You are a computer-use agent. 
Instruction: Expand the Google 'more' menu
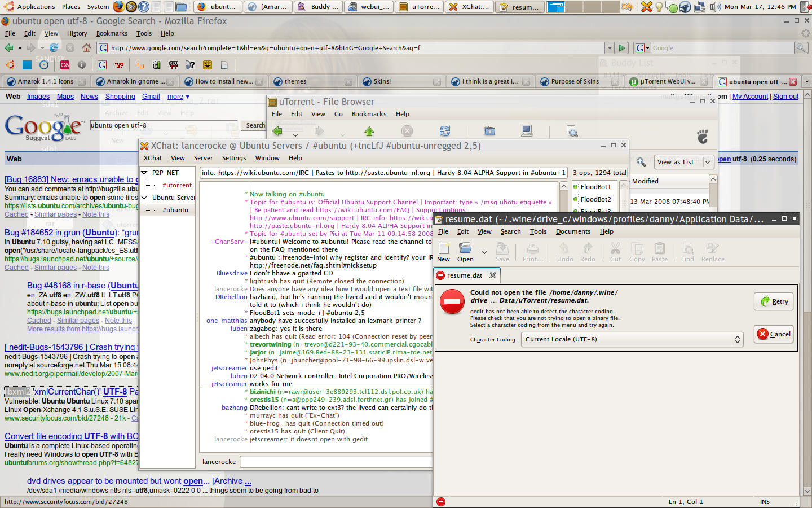point(178,97)
